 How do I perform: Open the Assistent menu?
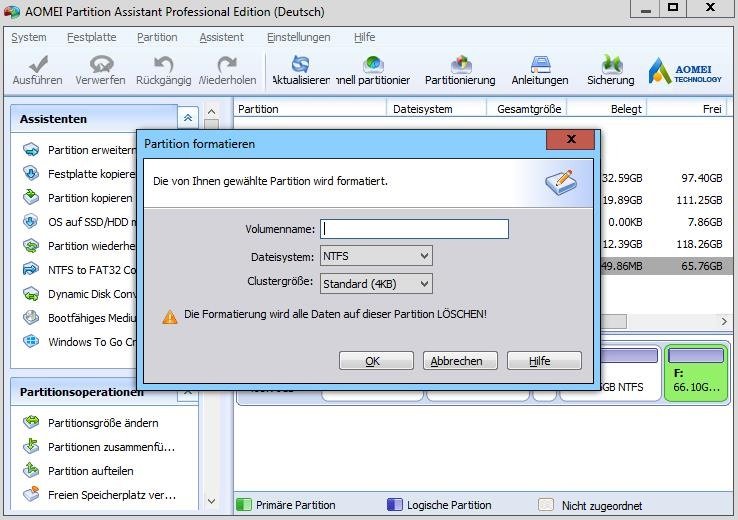(x=222, y=37)
